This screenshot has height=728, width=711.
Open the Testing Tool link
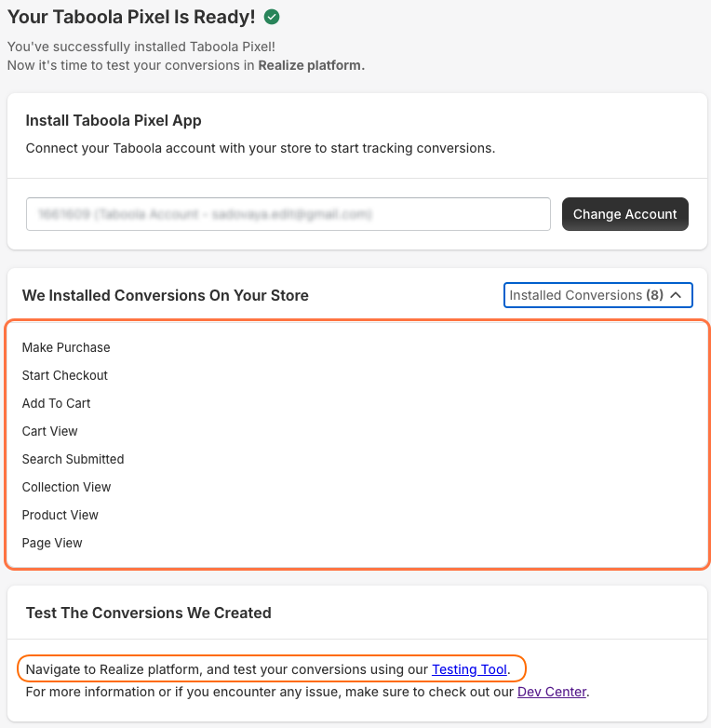(x=469, y=669)
